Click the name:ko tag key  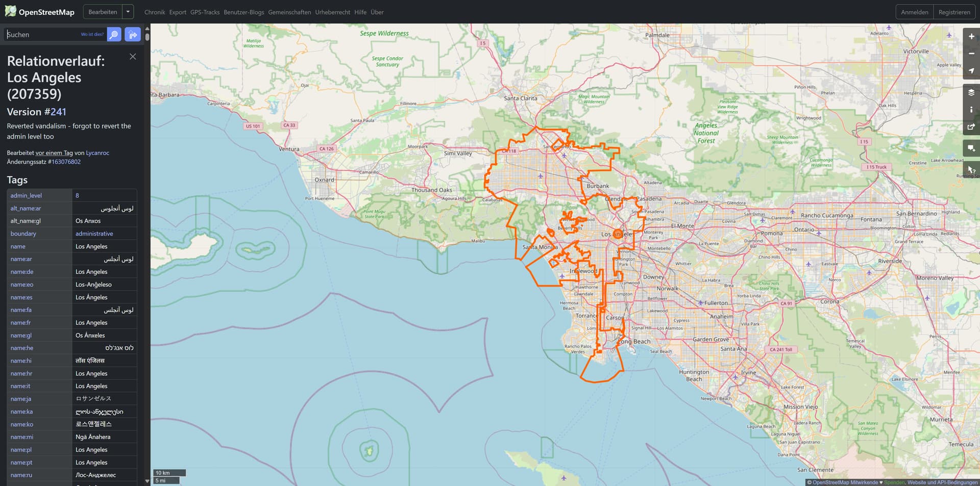pos(22,424)
